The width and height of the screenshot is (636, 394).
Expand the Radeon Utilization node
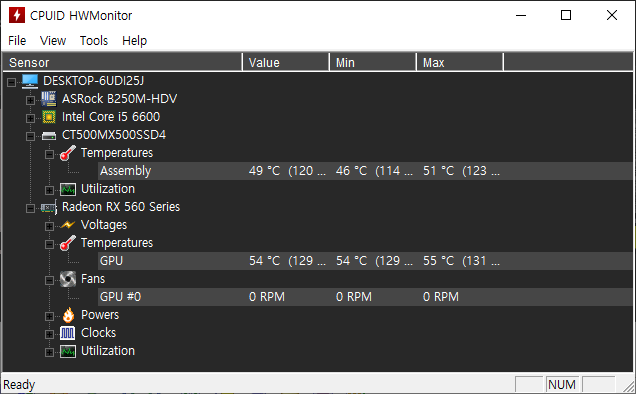pyautogui.click(x=49, y=352)
